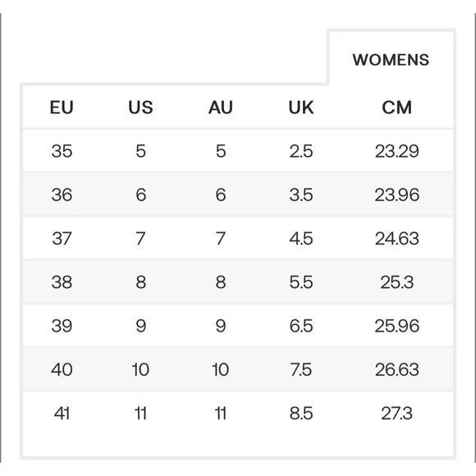Click UK size 6.5 cell
476x476 pixels.
click(301, 326)
